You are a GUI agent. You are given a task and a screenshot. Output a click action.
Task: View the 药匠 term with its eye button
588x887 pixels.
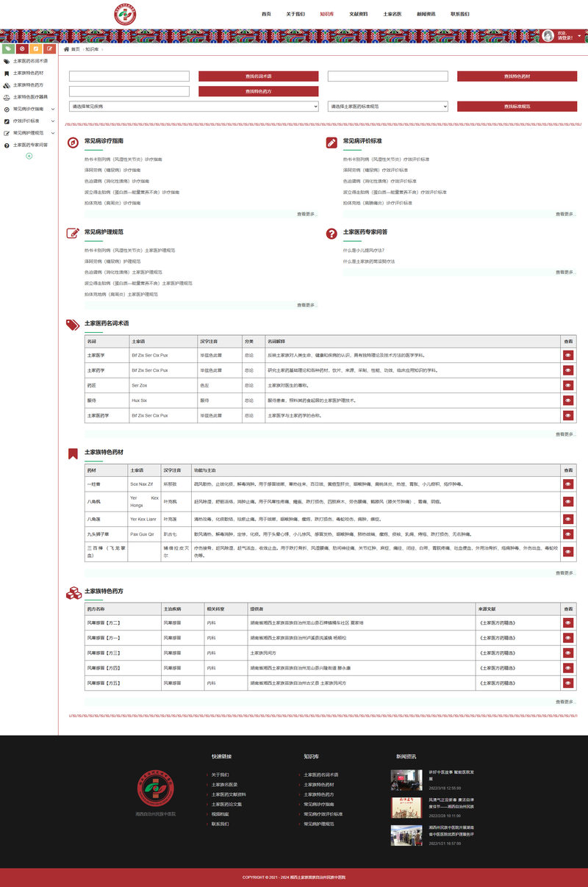(x=567, y=385)
